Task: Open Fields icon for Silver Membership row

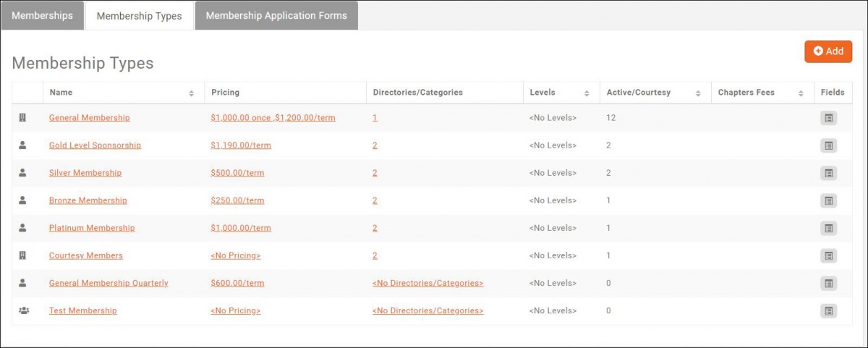Action: pos(829,173)
